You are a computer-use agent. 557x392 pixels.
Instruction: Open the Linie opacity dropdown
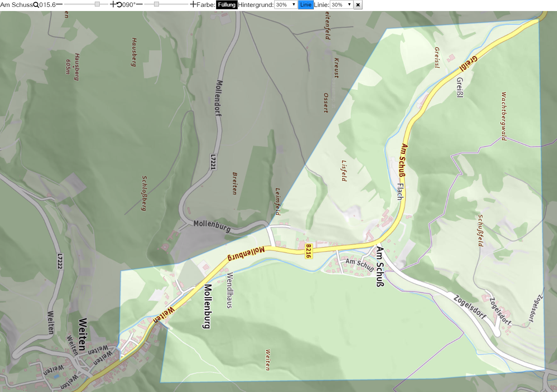(341, 5)
